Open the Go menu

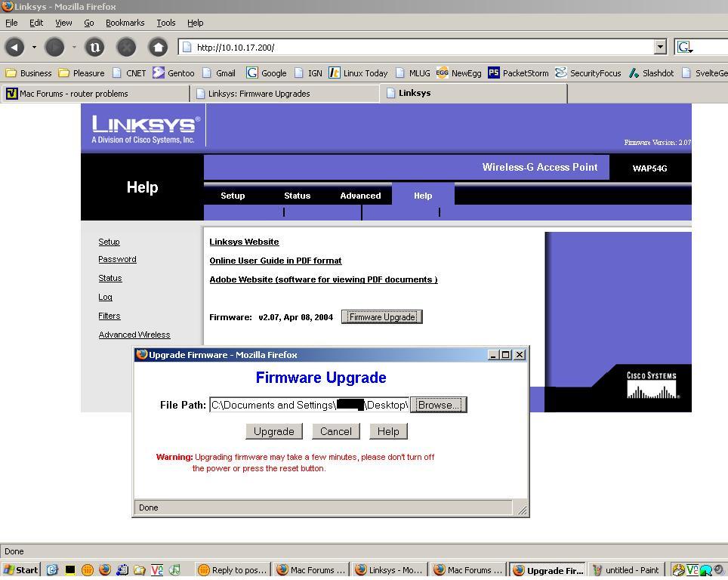pyautogui.click(x=89, y=23)
